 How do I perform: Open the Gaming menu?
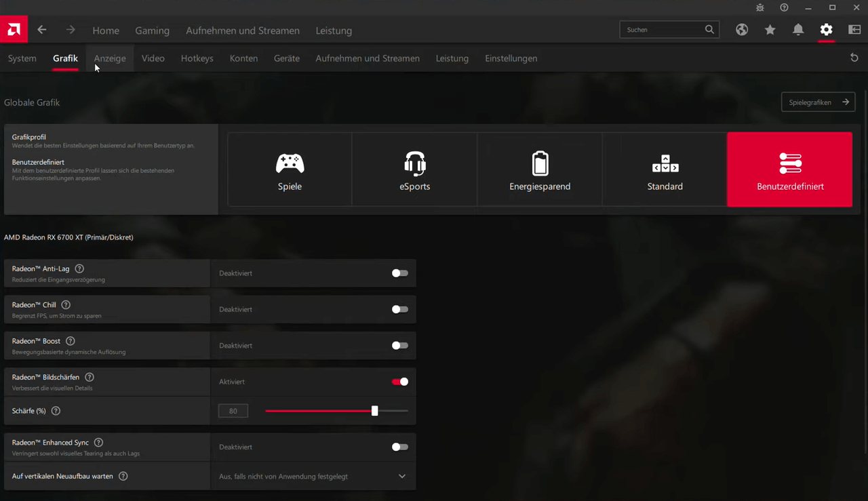click(152, 31)
